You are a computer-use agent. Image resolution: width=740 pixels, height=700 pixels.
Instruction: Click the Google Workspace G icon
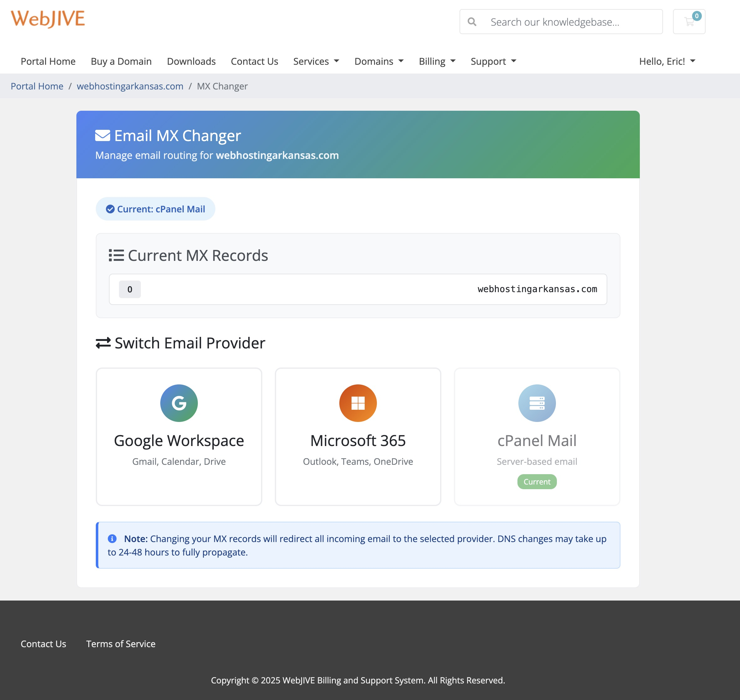179,403
